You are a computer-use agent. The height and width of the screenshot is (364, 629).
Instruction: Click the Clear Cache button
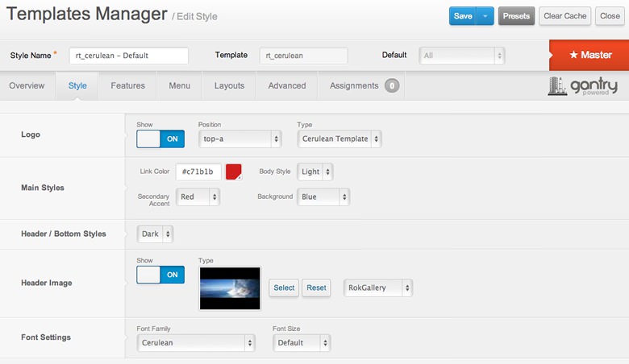tap(566, 16)
